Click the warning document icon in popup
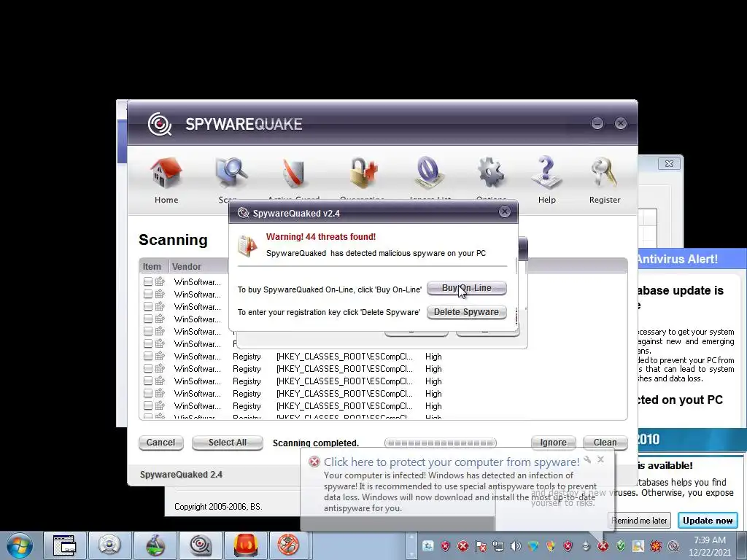The width and height of the screenshot is (747, 560). [247, 246]
